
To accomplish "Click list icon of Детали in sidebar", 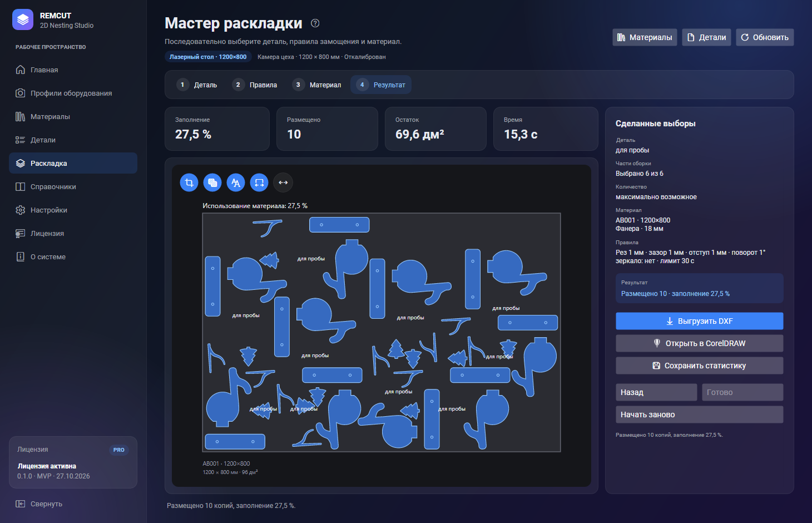I will pos(21,140).
